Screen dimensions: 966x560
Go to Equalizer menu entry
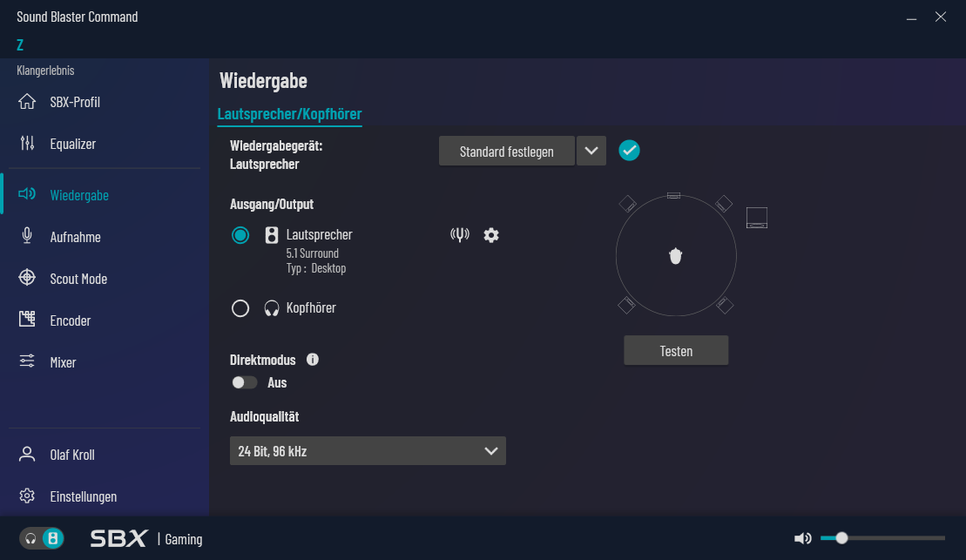72,144
